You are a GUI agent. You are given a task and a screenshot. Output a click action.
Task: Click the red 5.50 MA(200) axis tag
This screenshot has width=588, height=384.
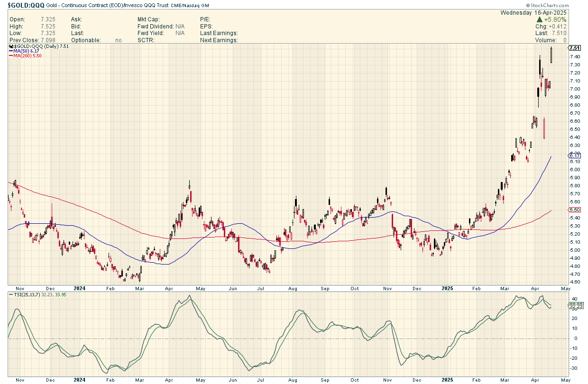[575, 210]
